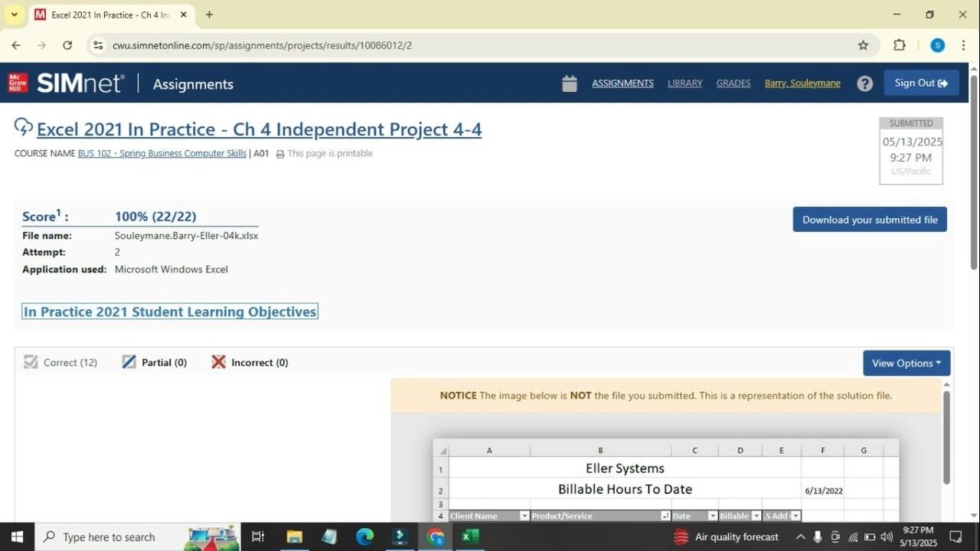Click the SIMnet logo text
Viewport: 980px width, 551px height.
(x=80, y=83)
